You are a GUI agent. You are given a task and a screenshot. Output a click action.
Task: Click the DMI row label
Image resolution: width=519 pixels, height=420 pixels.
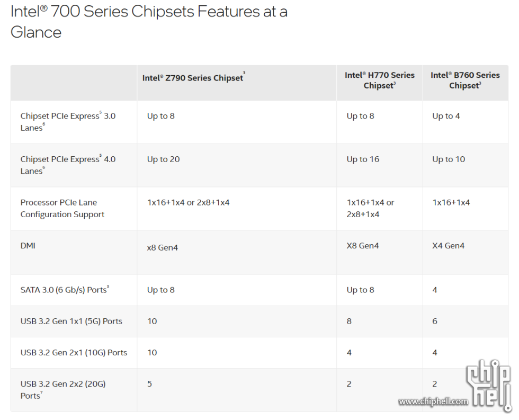point(28,246)
